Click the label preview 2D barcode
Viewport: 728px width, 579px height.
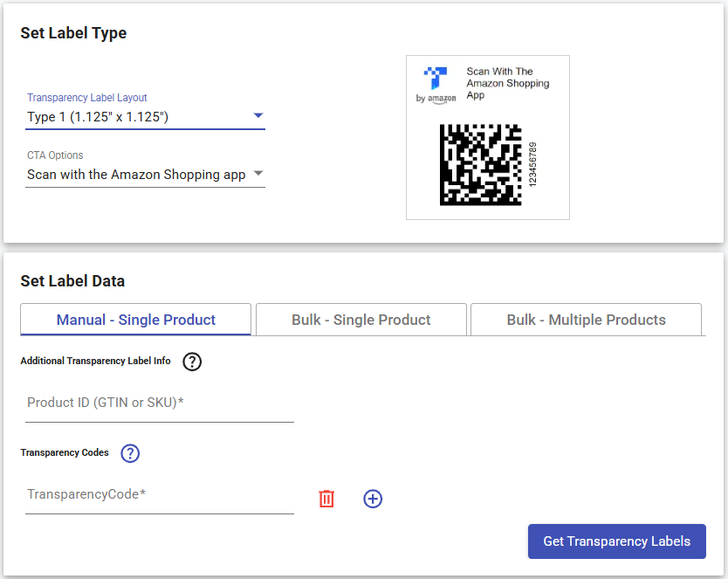[x=481, y=165]
